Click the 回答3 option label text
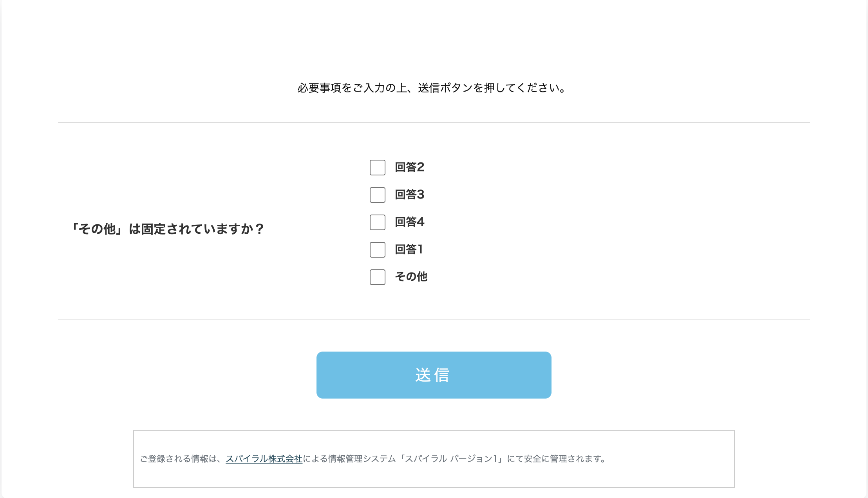 click(409, 195)
